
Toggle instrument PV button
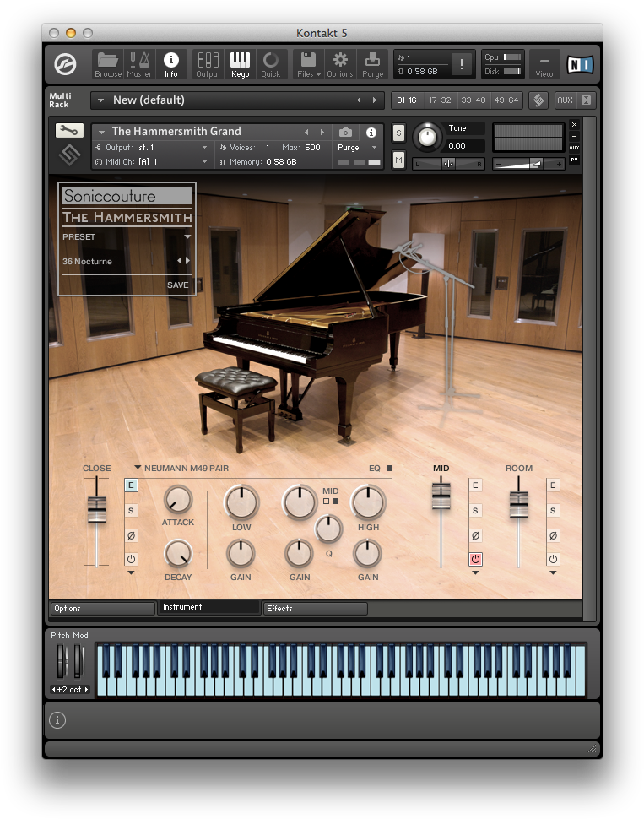(x=574, y=160)
